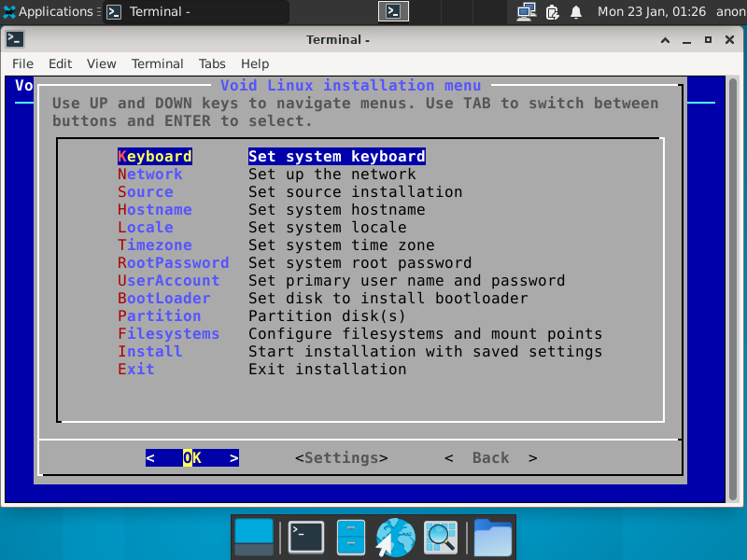
Task: Select the Keyboard installer option
Action: [155, 157]
